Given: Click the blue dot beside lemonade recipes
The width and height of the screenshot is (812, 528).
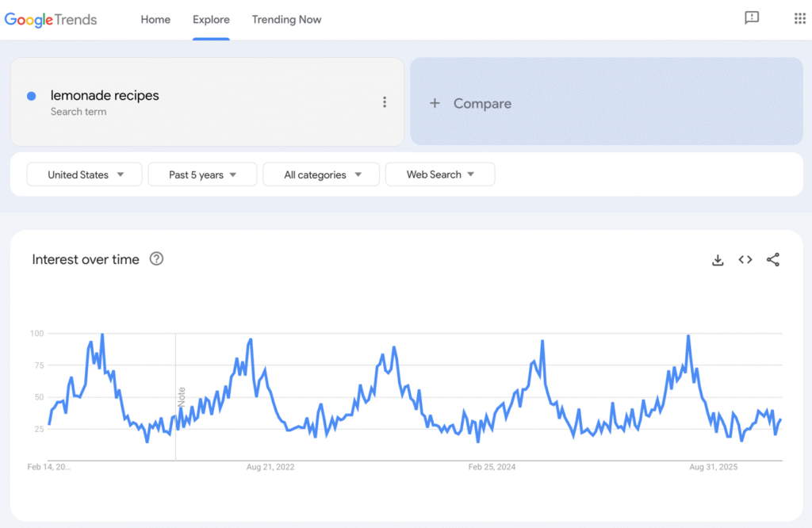Looking at the screenshot, I should click(30, 94).
